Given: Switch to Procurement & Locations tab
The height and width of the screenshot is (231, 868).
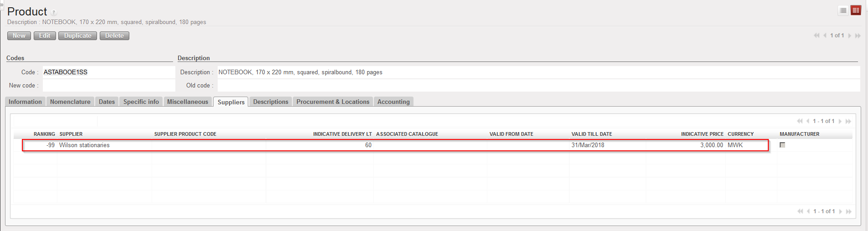Looking at the screenshot, I should tap(332, 102).
